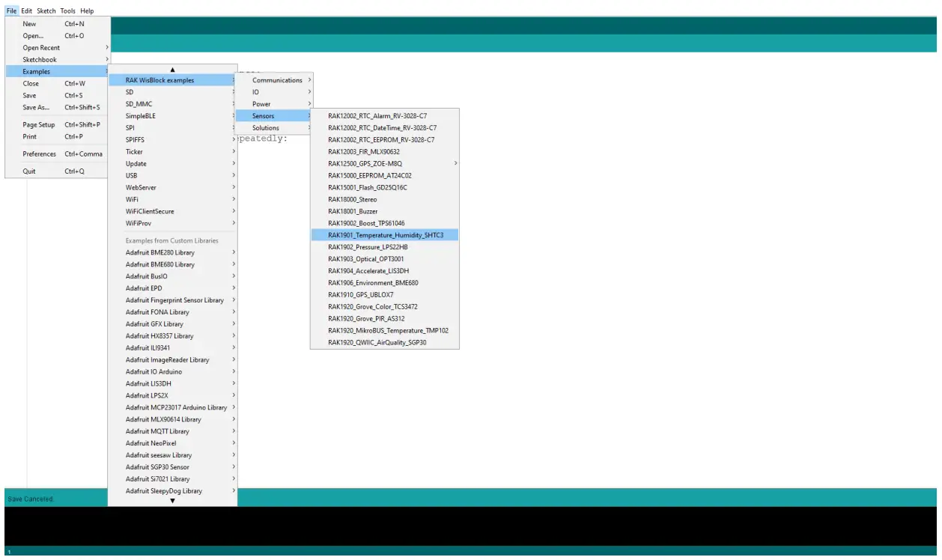
Task: Open the RAK12002_RTC_Alarm_RV-3028-C7 example
Action: pyautogui.click(x=385, y=116)
